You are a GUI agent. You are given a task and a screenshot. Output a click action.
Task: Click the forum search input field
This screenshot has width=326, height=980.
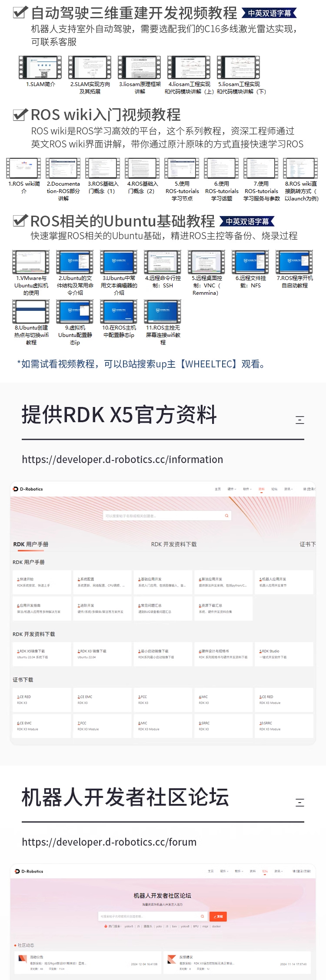153,917
